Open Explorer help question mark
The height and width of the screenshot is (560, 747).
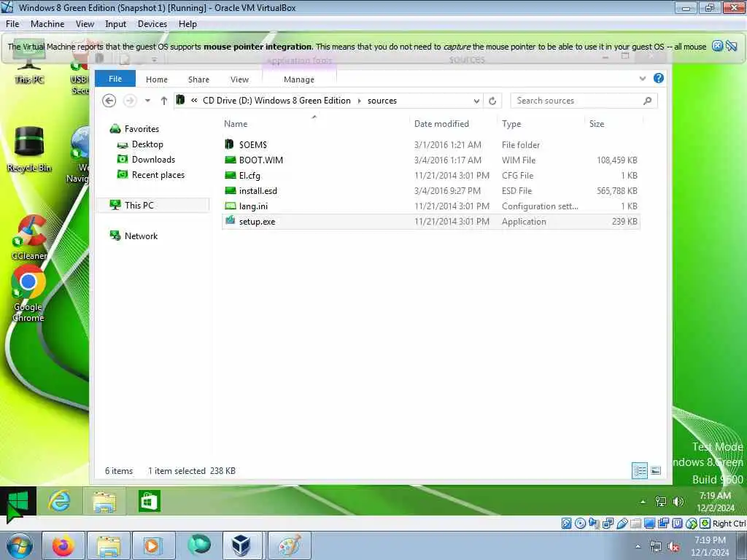point(659,79)
